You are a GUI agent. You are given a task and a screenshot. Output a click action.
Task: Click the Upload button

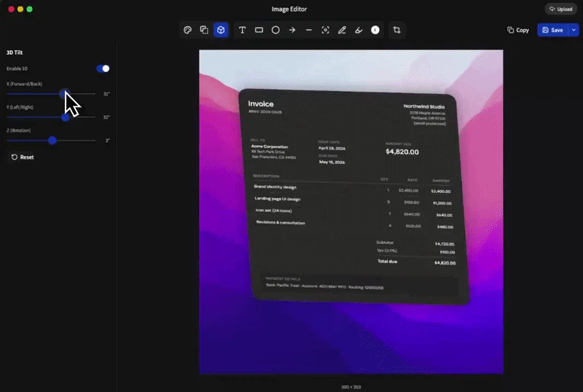(561, 9)
